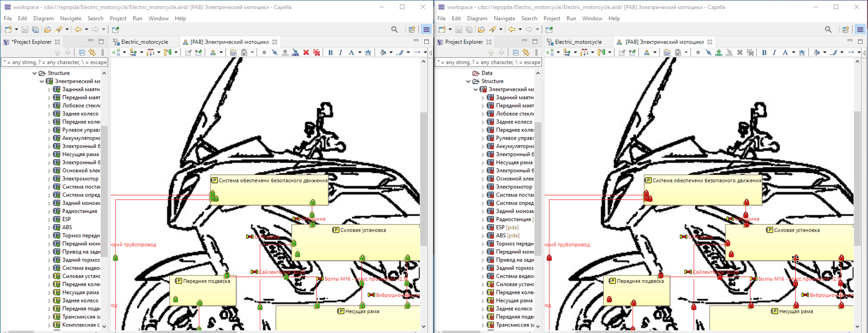Click Collapse All in left Project Explorer
Image resolution: width=868 pixels, height=333 pixels.
[x=82, y=53]
